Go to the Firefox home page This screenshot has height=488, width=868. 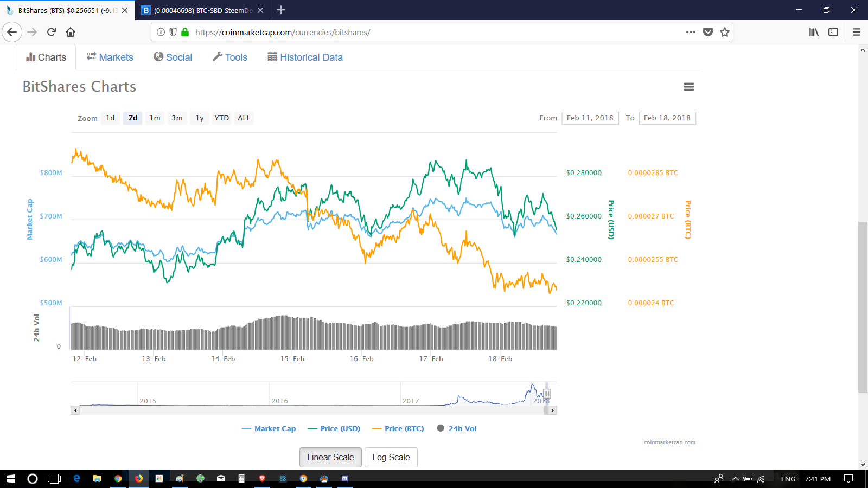71,32
